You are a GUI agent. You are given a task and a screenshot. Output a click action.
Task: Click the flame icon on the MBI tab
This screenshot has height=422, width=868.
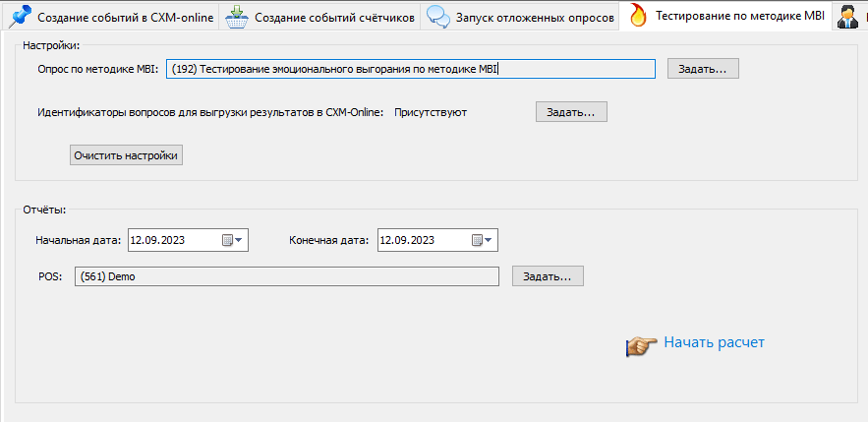coord(638,17)
